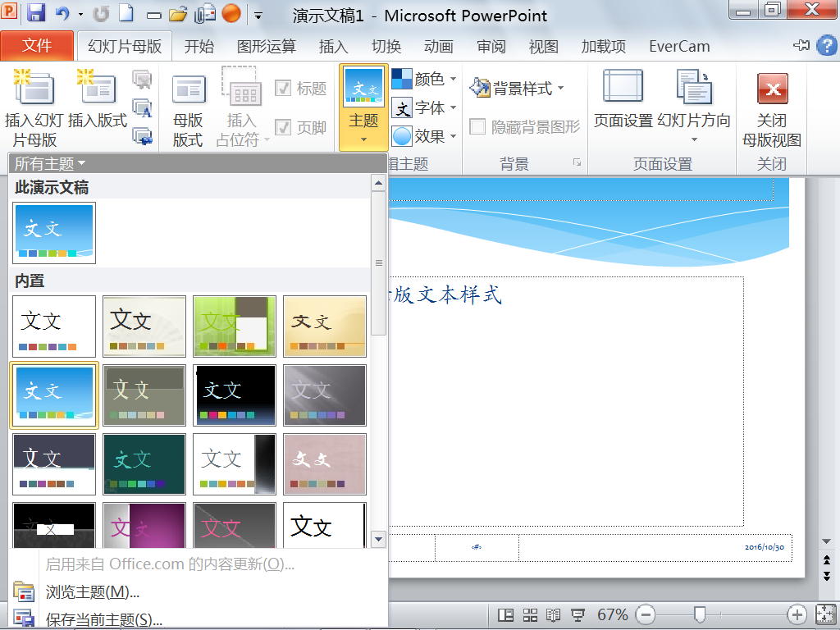
Task: Click the orange circle icon in quick access toolbar
Action: [x=231, y=13]
